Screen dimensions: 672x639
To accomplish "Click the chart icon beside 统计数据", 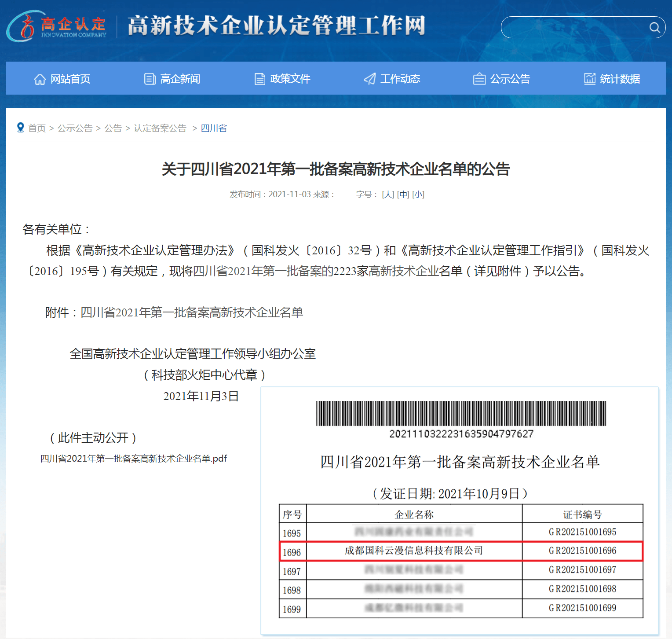I will coord(590,79).
